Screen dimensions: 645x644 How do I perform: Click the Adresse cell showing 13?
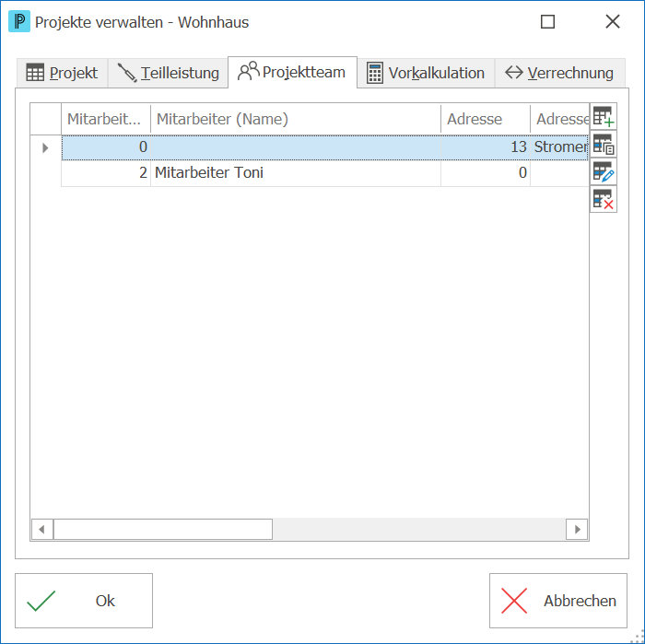click(x=486, y=146)
